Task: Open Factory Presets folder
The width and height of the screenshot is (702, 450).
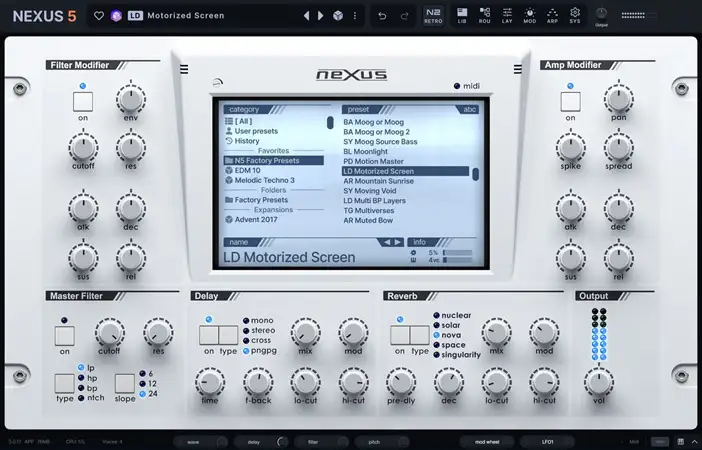Action: 274,200
